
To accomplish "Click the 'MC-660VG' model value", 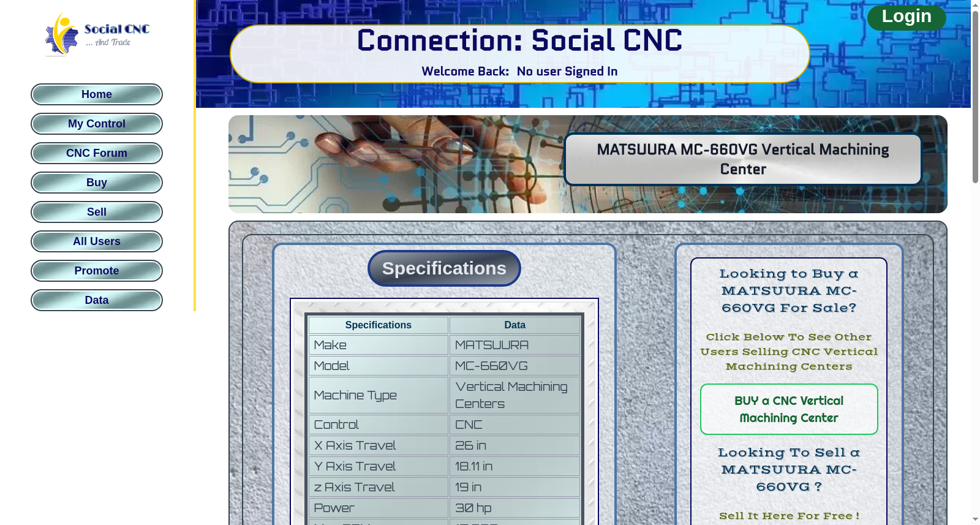I will click(514, 366).
